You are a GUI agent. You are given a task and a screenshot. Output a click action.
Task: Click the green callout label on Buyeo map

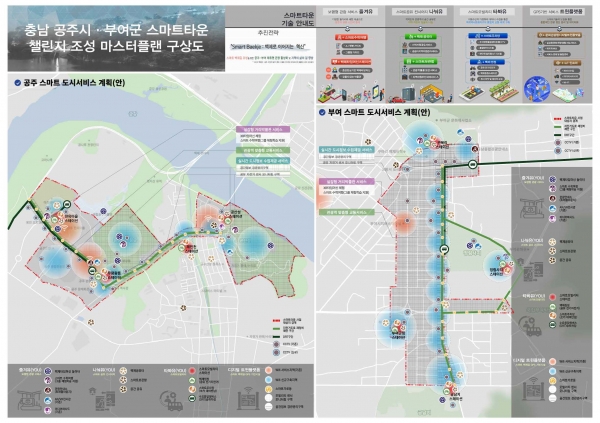[x=347, y=212]
